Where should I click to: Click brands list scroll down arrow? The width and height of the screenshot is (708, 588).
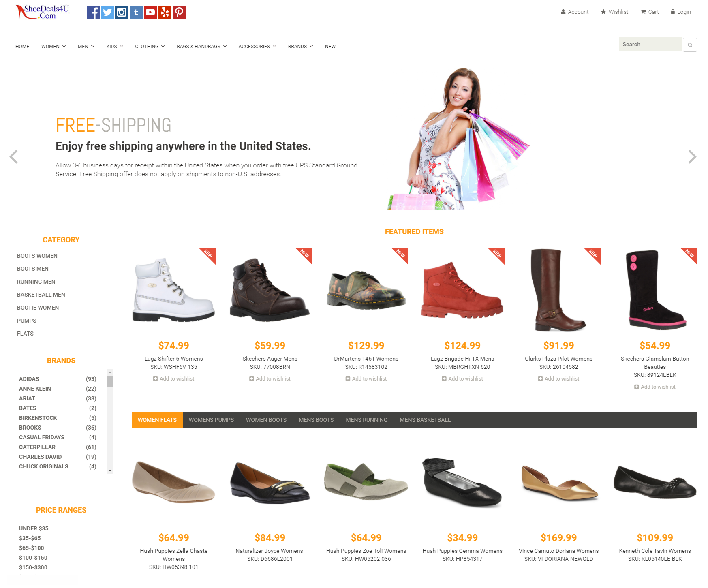(x=110, y=470)
